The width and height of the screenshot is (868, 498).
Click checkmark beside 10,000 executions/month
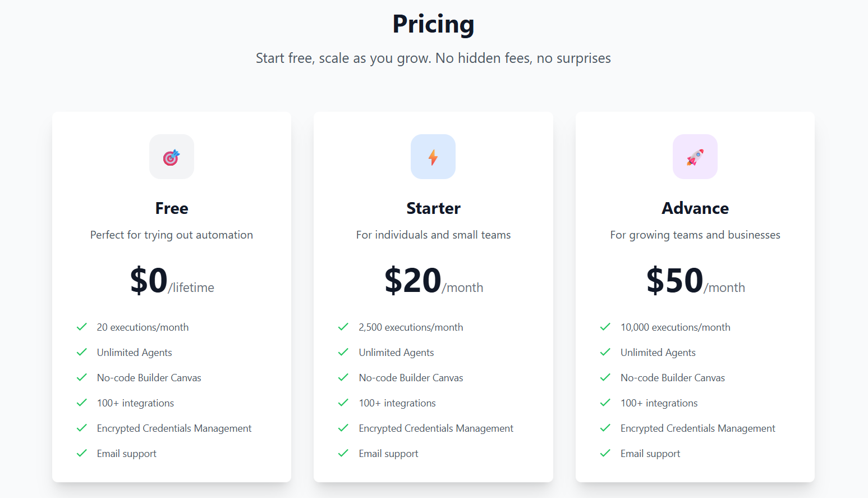click(605, 327)
